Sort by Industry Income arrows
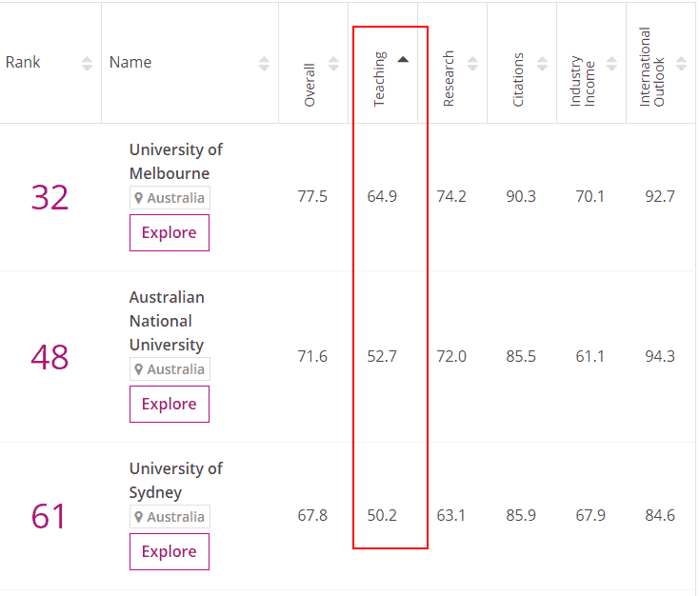The height and width of the screenshot is (596, 700). click(611, 64)
